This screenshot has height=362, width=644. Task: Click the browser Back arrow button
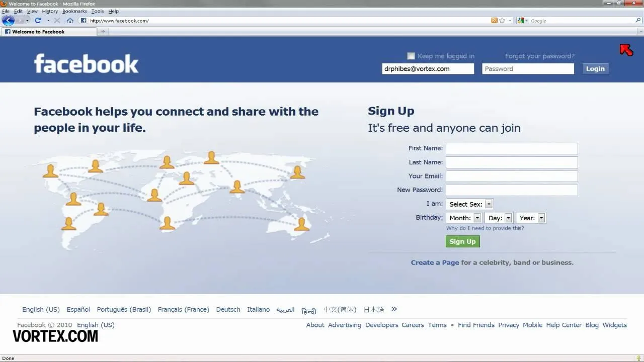click(8, 21)
